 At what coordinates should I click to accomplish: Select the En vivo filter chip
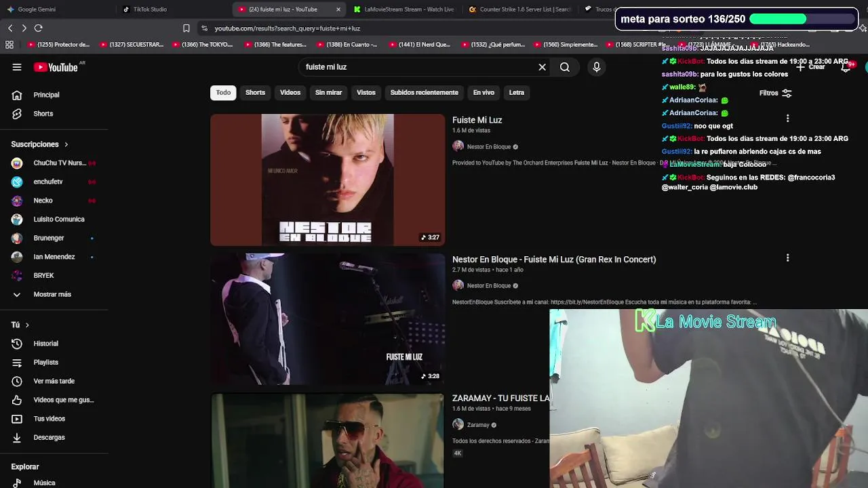(x=484, y=93)
